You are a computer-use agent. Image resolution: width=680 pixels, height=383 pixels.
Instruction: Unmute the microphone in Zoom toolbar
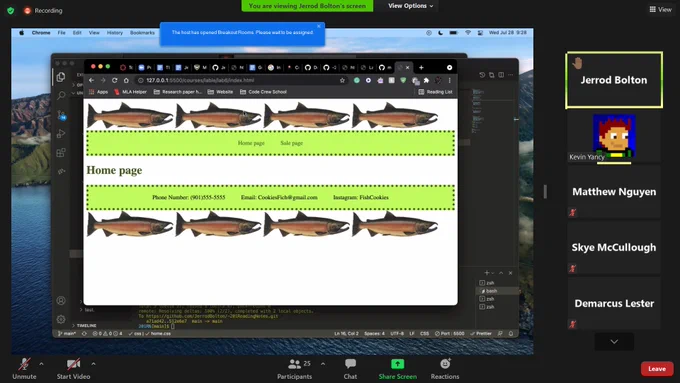[24, 368]
